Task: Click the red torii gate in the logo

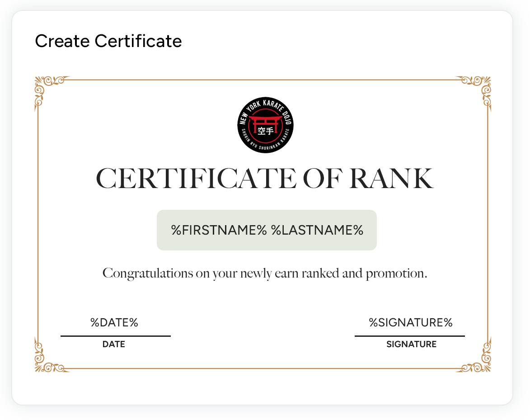Action: (x=265, y=121)
